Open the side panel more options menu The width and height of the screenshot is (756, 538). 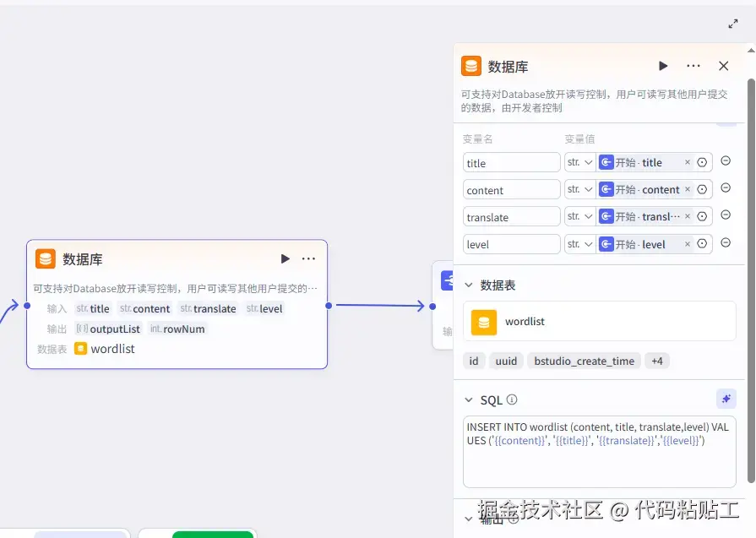(x=693, y=66)
